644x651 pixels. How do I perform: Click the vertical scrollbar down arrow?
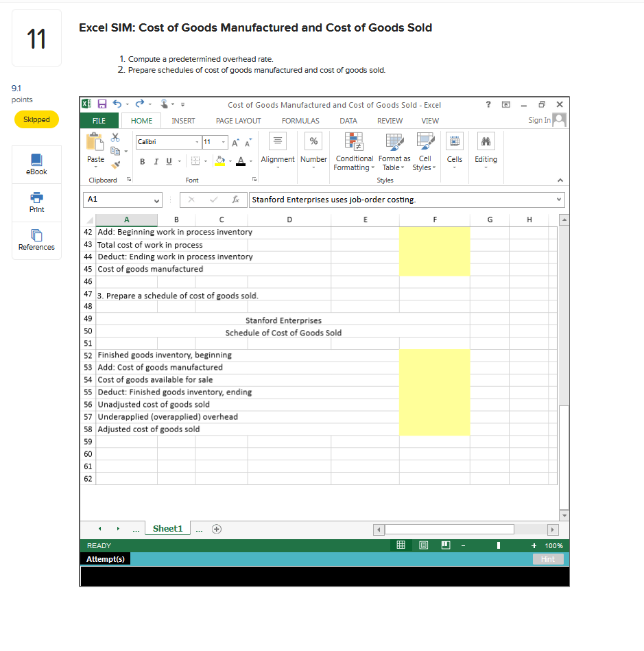[x=564, y=516]
